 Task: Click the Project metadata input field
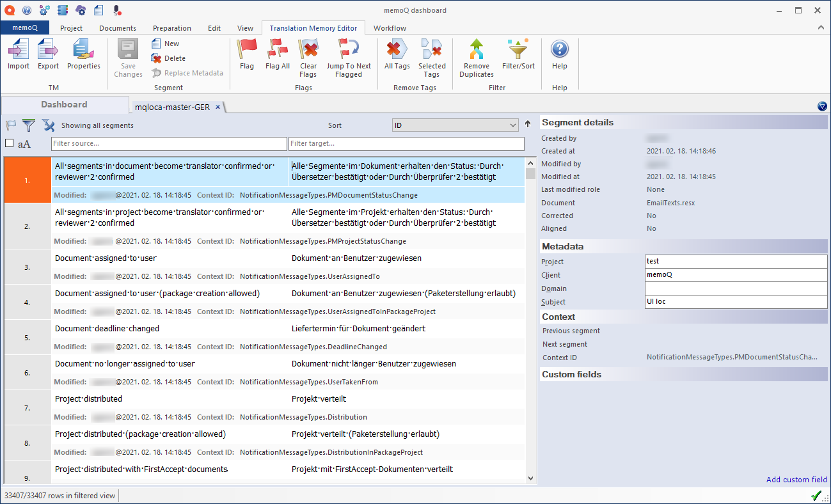click(736, 262)
